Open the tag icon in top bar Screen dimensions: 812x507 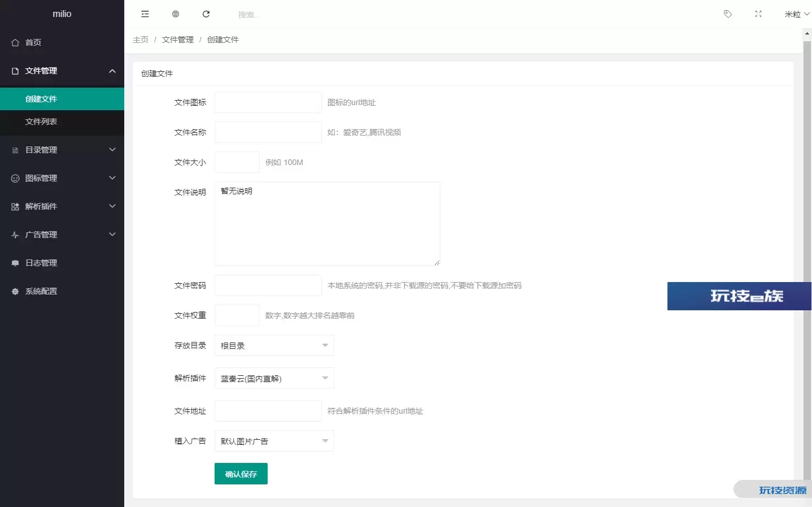728,14
